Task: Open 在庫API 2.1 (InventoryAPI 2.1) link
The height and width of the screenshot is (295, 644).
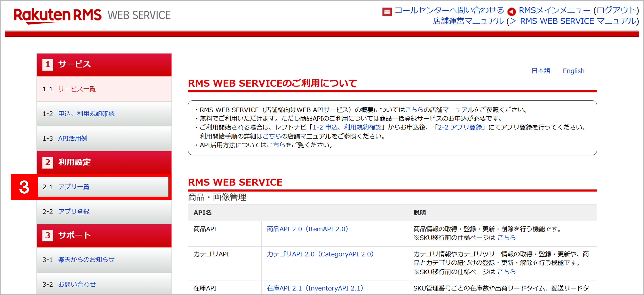Action: 315,288
